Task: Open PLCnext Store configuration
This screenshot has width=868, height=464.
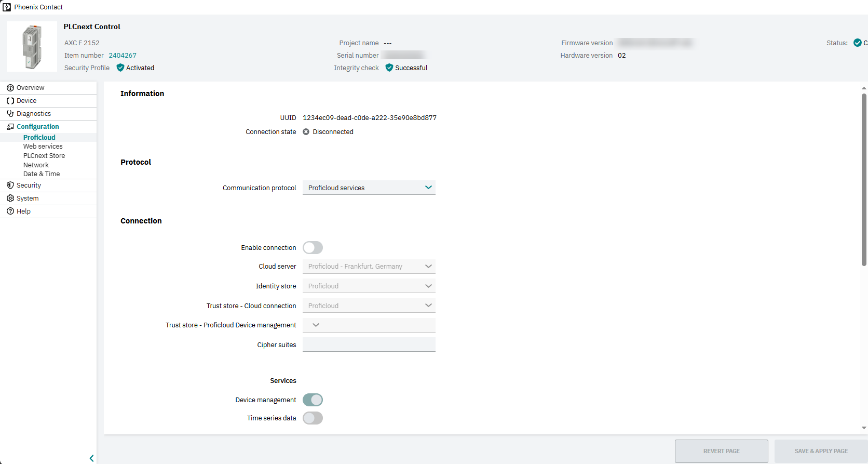Action: pyautogui.click(x=44, y=156)
